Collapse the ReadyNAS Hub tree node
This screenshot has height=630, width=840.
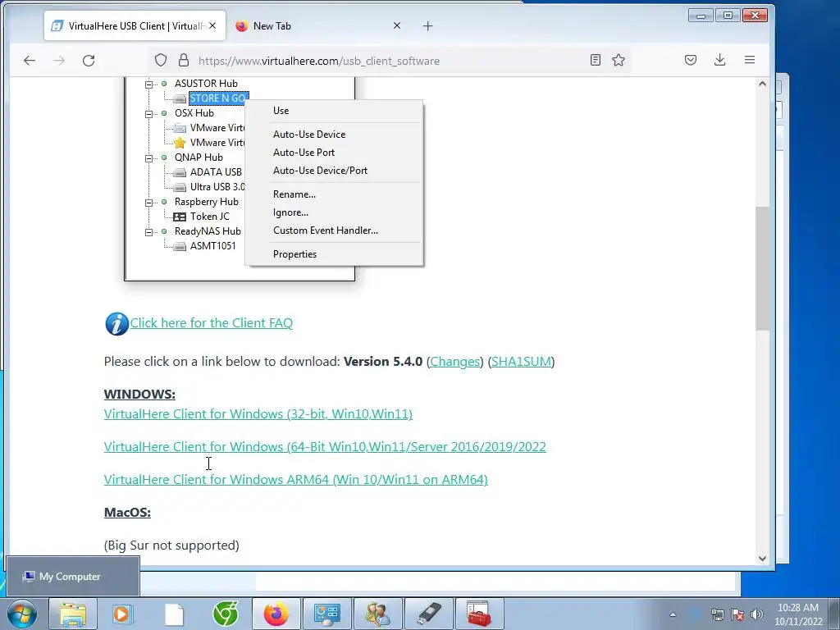[149, 232]
